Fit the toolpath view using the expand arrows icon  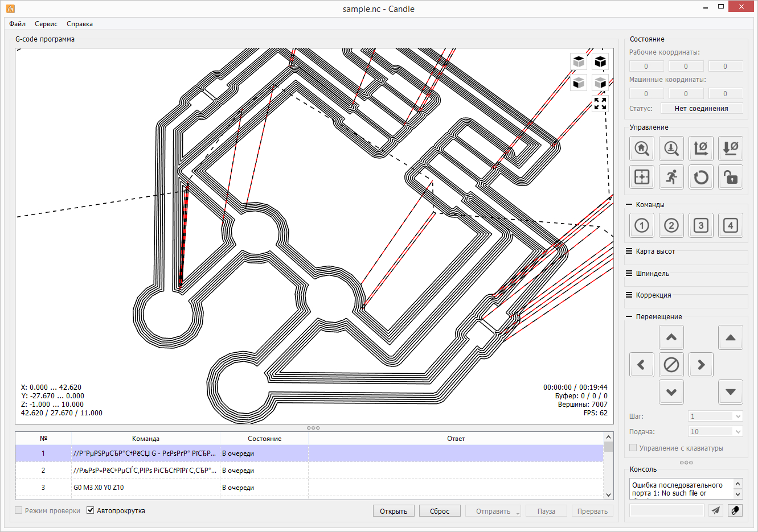click(600, 104)
